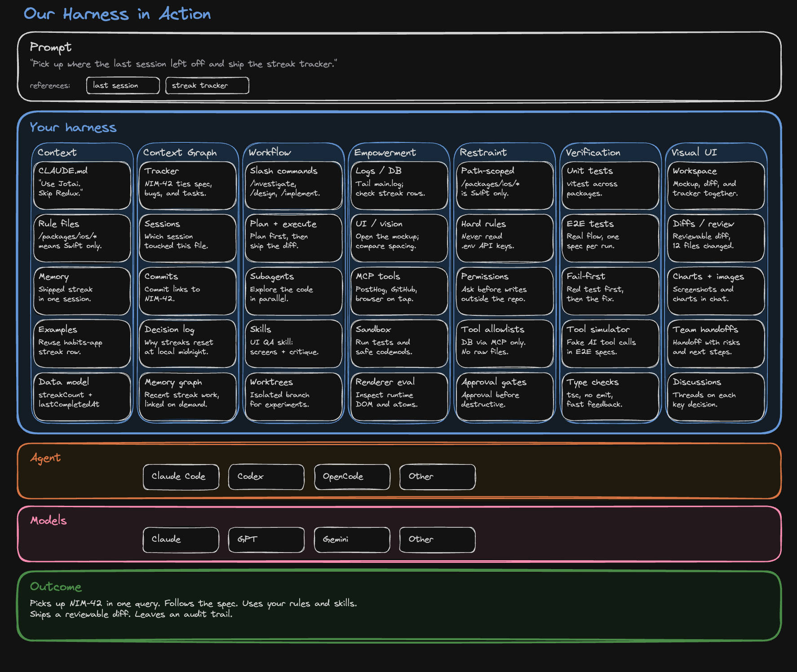This screenshot has height=672, width=797.
Task: Open the Renderer eval card
Action: (399, 397)
